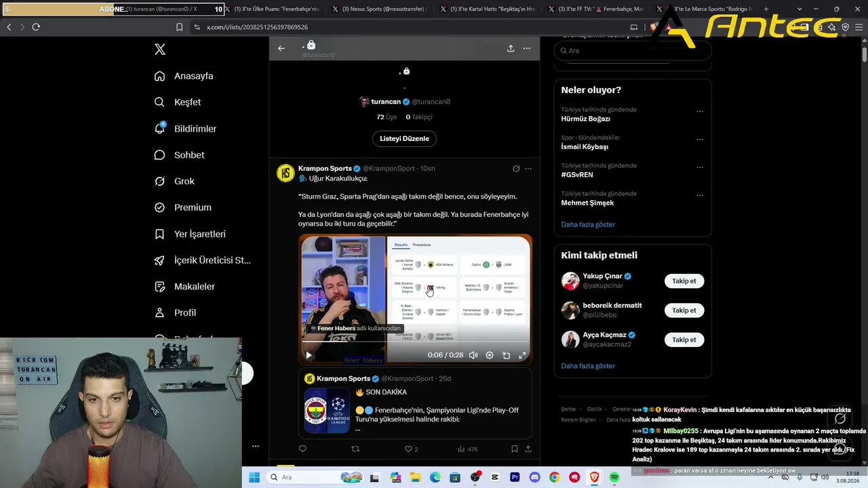Open list header more options menu
This screenshot has height=488, width=868.
click(x=527, y=48)
